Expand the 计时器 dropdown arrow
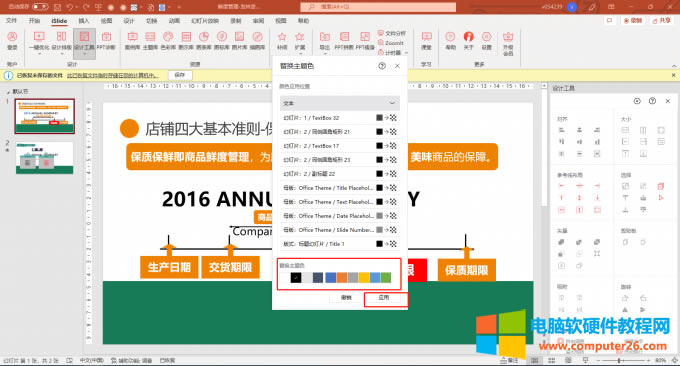This screenshot has width=680, height=366. 406,53
